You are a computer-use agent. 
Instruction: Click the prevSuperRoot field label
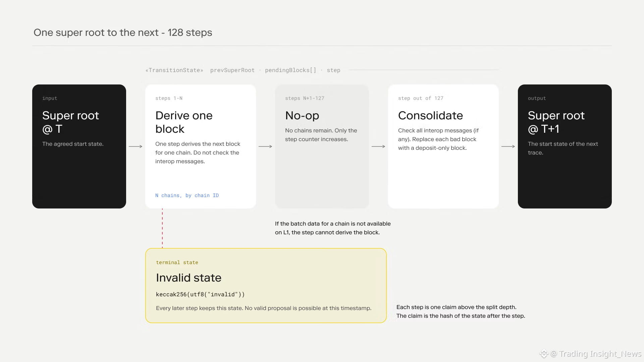click(x=232, y=70)
